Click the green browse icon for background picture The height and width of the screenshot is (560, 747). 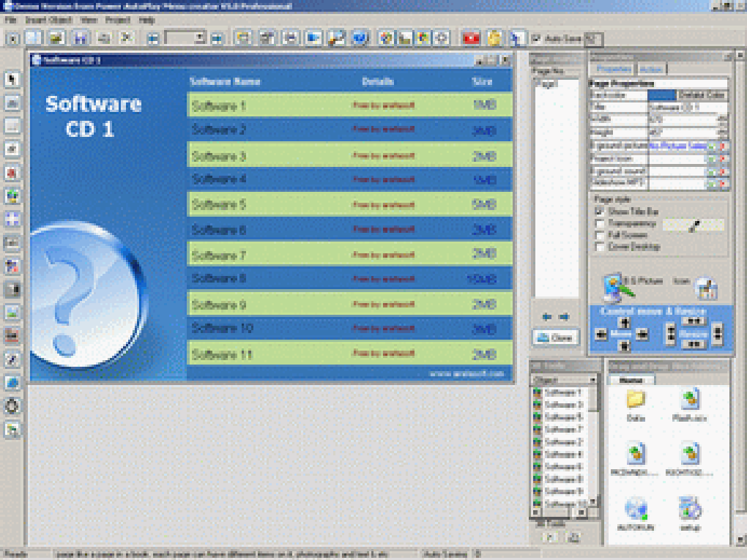(711, 146)
